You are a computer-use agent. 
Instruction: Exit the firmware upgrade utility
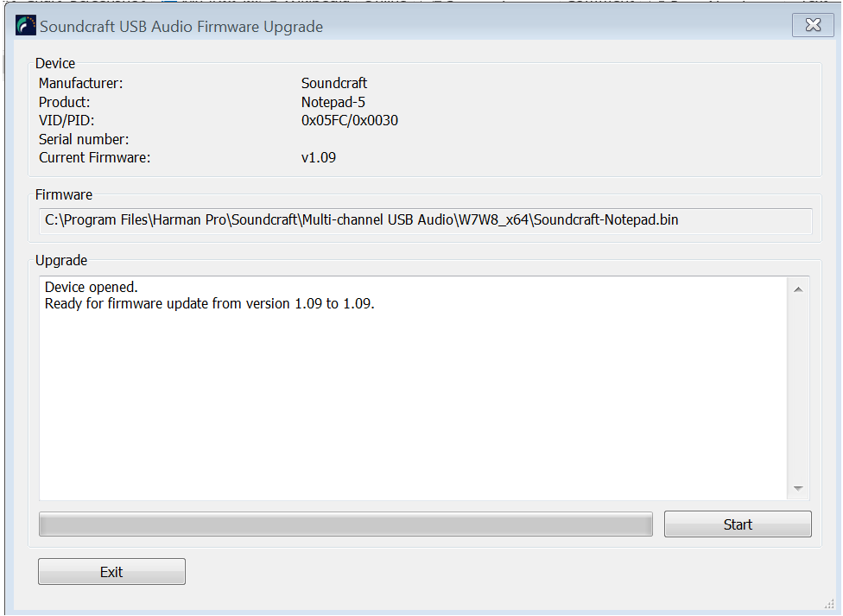tap(111, 571)
